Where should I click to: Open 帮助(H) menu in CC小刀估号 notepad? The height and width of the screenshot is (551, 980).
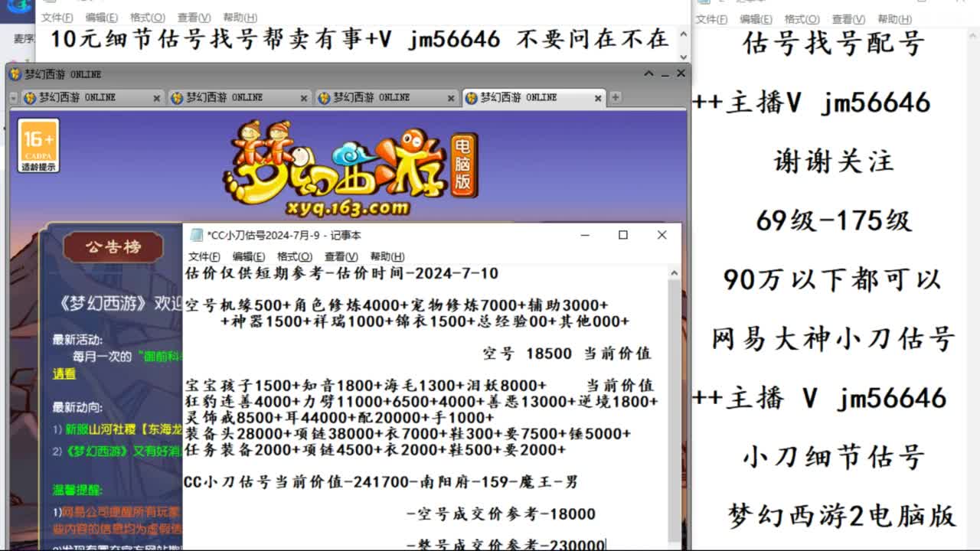[387, 256]
